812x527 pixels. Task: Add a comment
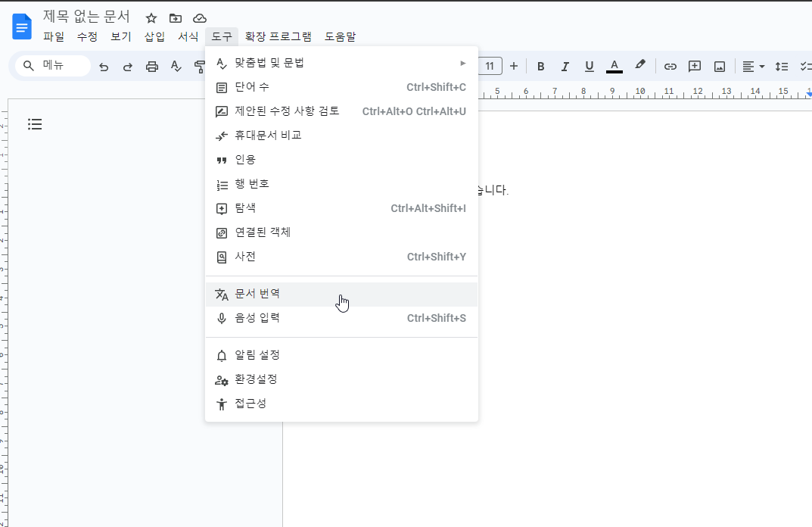coord(694,66)
